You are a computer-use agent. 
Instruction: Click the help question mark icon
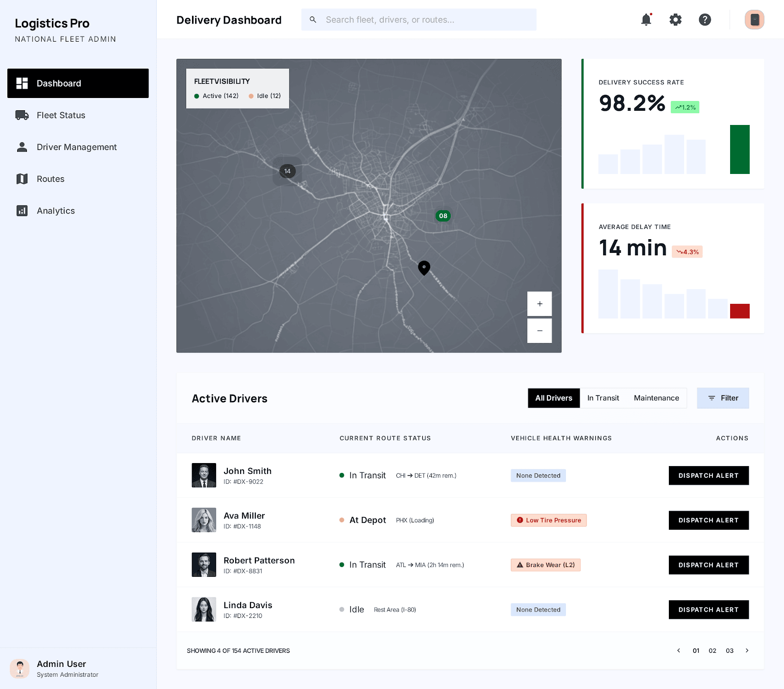pos(705,20)
